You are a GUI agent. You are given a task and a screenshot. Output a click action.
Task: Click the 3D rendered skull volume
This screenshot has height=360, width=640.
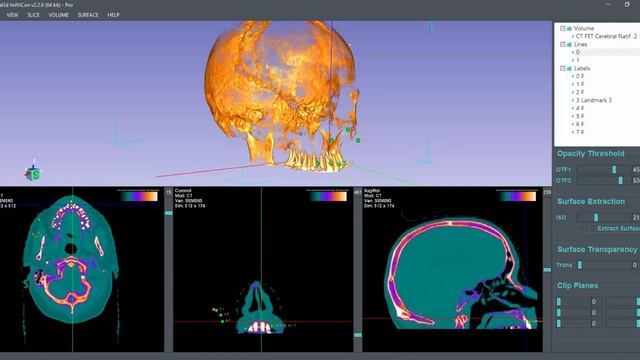pos(282,96)
